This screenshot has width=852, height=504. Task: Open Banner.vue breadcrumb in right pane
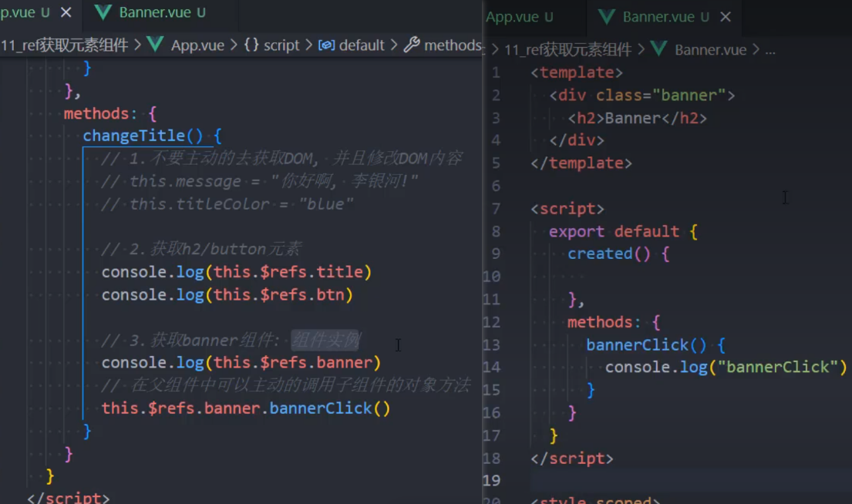coord(710,50)
